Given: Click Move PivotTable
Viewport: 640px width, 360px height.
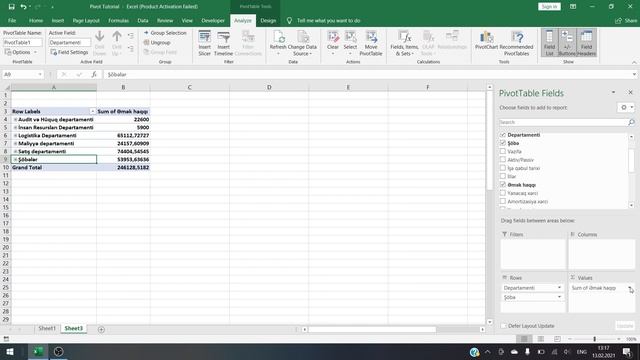Looking at the screenshot, I should (371, 43).
